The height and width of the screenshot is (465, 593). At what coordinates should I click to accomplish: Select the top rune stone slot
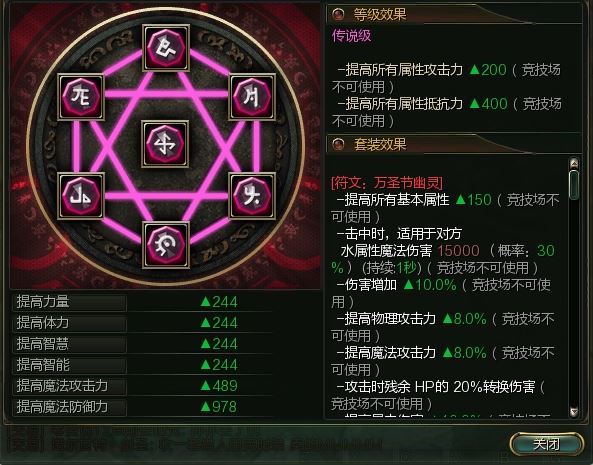tap(166, 48)
